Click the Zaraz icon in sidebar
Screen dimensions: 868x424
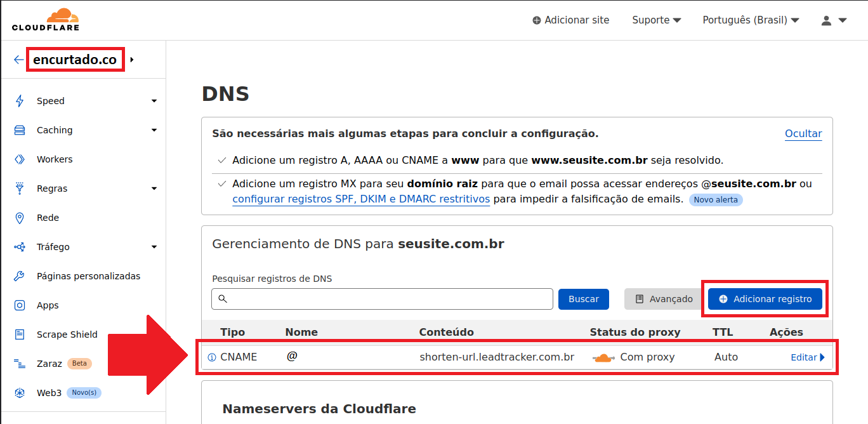pyautogui.click(x=20, y=364)
